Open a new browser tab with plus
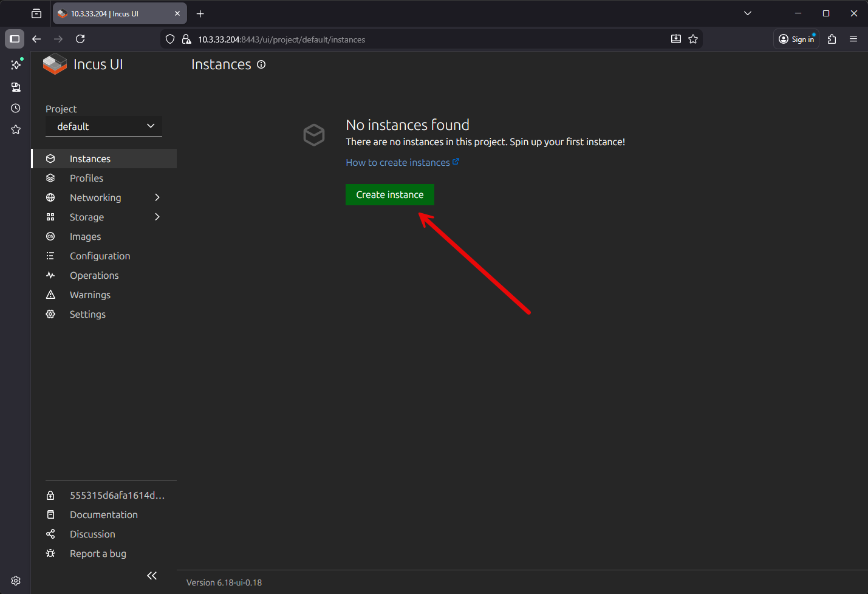This screenshot has width=868, height=594. point(200,13)
